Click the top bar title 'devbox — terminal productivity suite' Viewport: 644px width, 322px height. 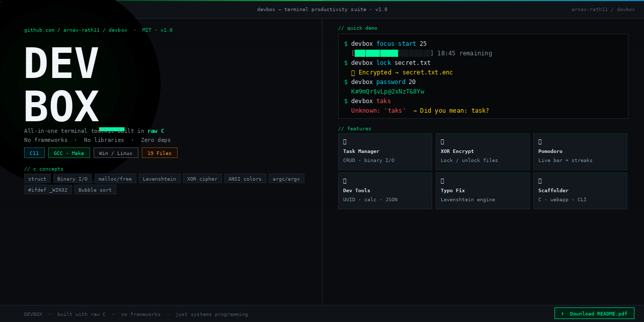(x=313, y=10)
